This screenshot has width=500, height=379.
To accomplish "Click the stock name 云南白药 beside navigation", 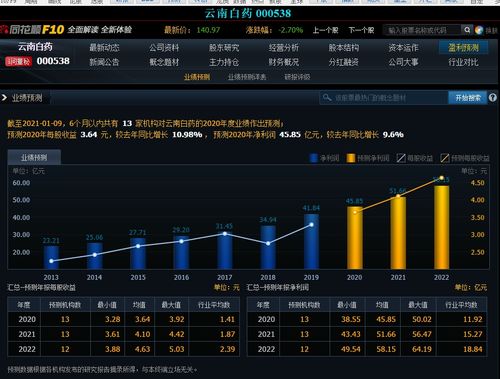I will point(35,47).
